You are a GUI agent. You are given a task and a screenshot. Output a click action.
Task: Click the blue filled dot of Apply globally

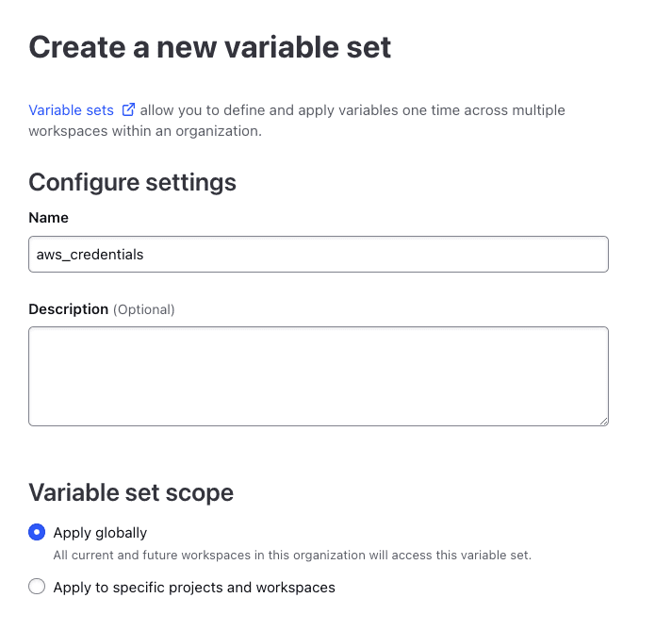37,532
